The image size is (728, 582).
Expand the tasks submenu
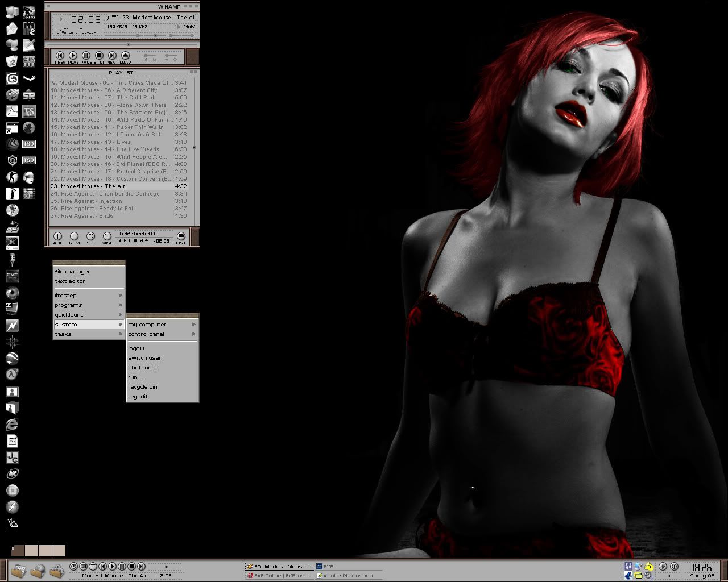coord(89,334)
